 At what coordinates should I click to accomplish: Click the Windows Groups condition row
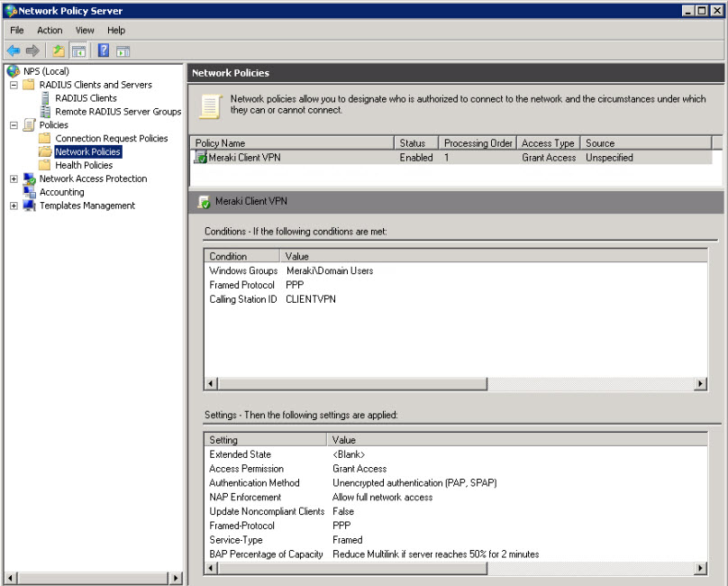456,270
